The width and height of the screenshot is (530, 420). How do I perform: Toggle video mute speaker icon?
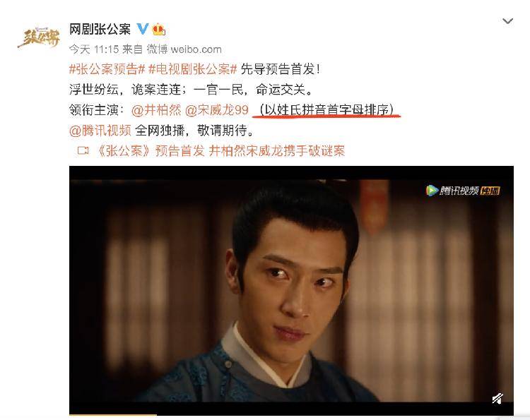pos(497,399)
